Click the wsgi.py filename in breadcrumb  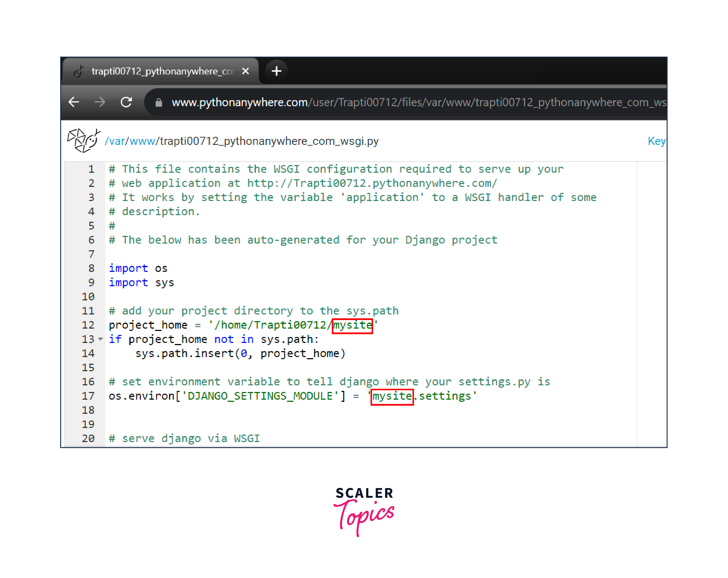click(x=269, y=141)
